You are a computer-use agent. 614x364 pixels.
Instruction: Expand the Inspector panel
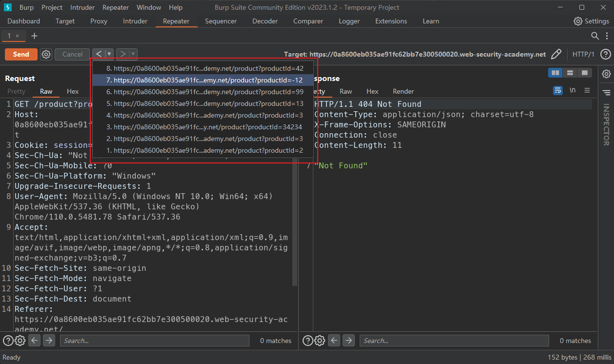tap(606, 92)
